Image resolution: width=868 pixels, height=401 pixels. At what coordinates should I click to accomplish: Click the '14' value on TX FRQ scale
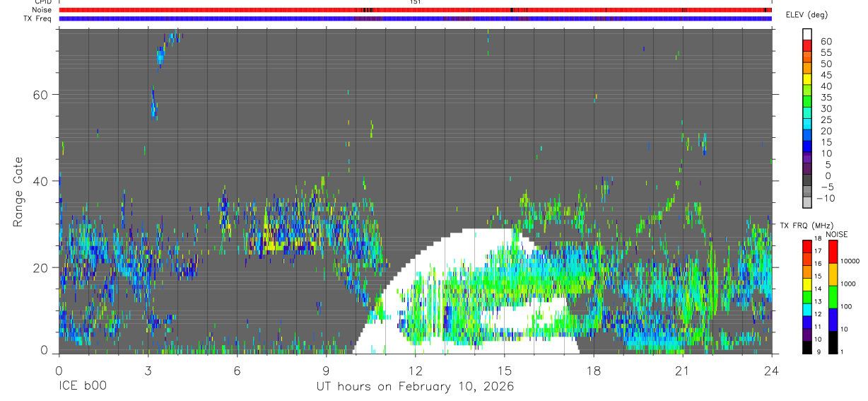819,289
